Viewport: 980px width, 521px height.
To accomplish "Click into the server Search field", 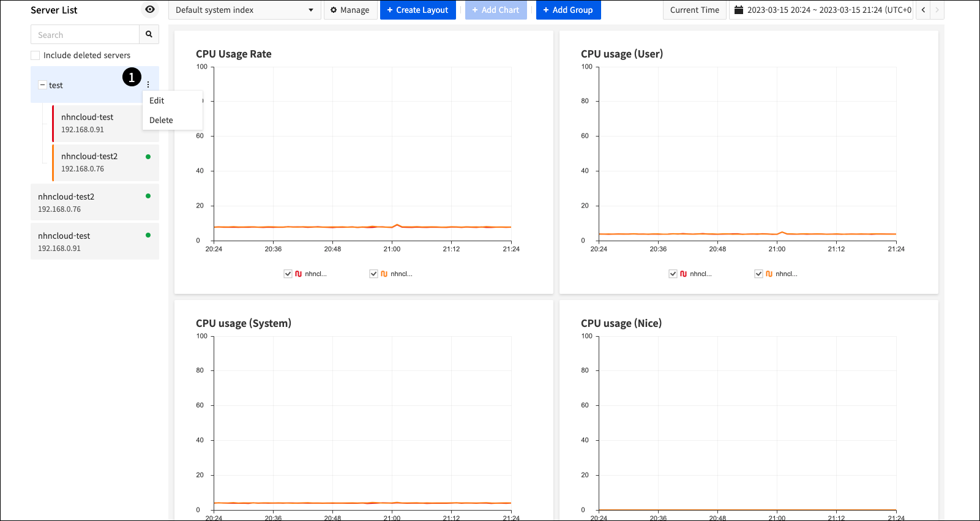I will [85, 35].
